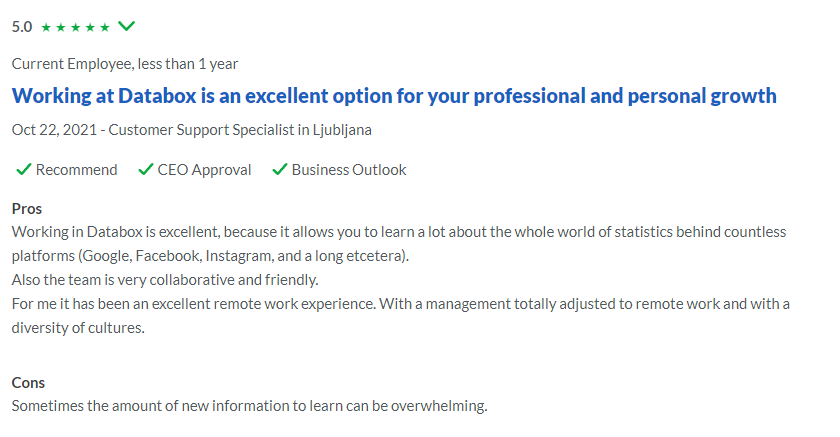This screenshot has height=437, width=840.
Task: Click the Cons text about overwhelming information
Action: pyautogui.click(x=250, y=406)
